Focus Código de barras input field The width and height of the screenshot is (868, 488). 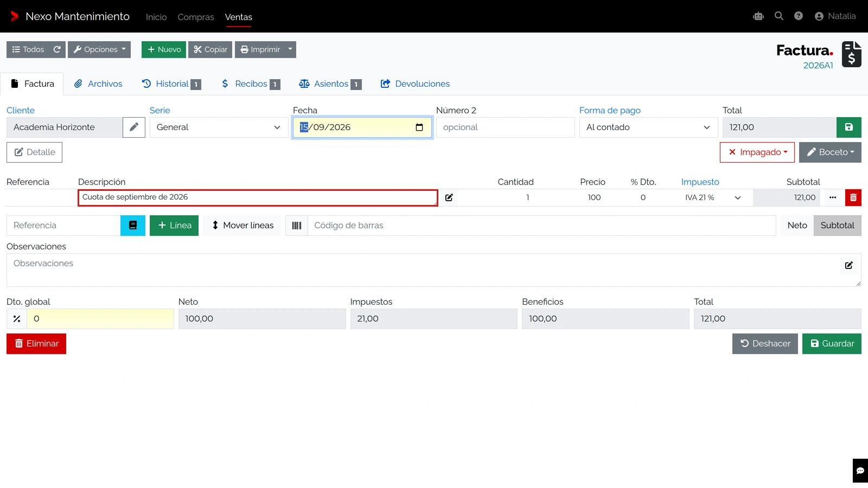[541, 226]
